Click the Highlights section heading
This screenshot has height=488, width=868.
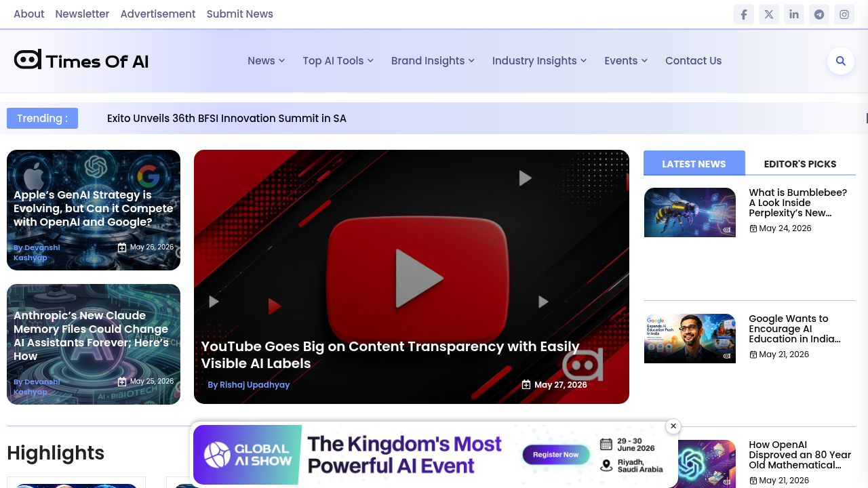[x=56, y=453]
